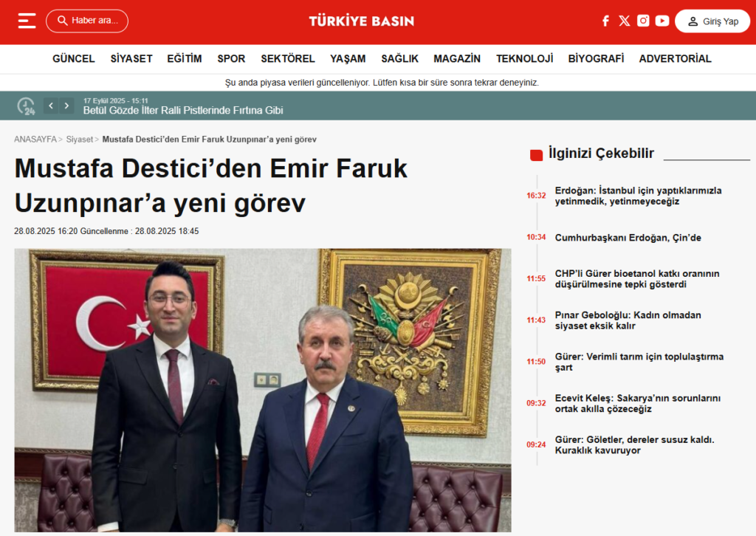Show next headline in news ticker
This screenshot has width=756, height=536.
(67, 106)
